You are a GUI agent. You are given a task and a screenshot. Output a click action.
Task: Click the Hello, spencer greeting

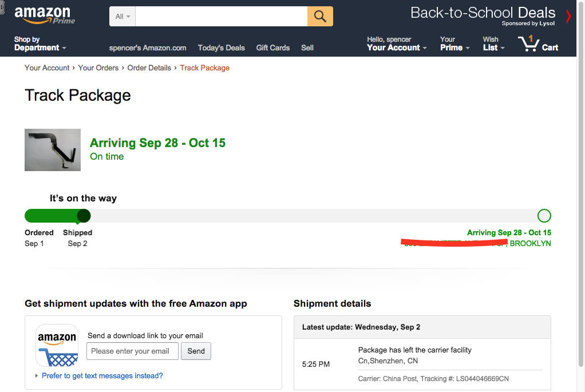pyautogui.click(x=389, y=39)
